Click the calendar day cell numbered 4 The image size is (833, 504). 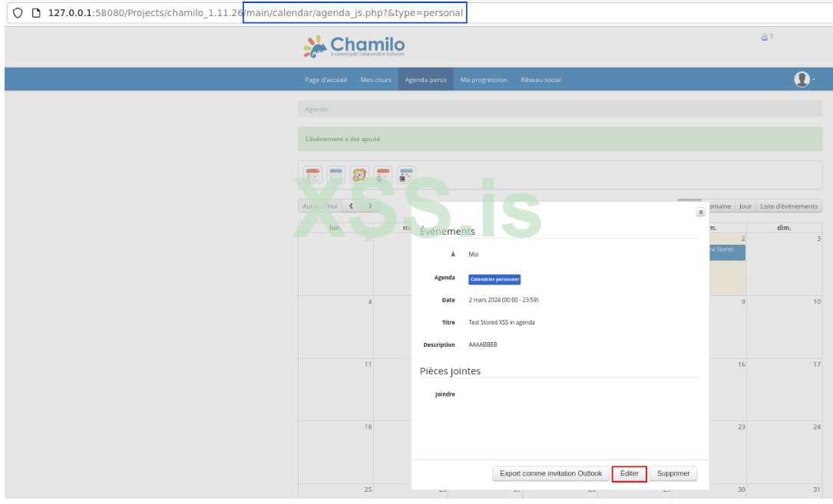(336, 327)
